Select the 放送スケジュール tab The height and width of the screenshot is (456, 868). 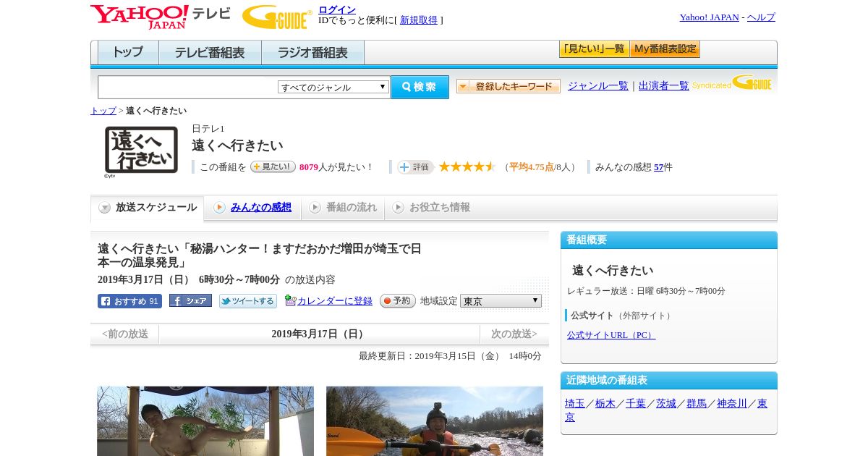coord(148,208)
